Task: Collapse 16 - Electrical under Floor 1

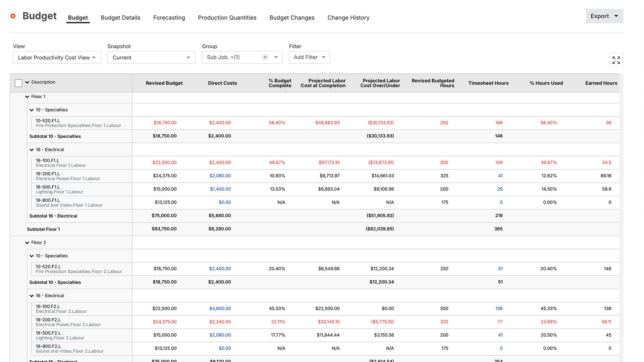Action: (31, 149)
